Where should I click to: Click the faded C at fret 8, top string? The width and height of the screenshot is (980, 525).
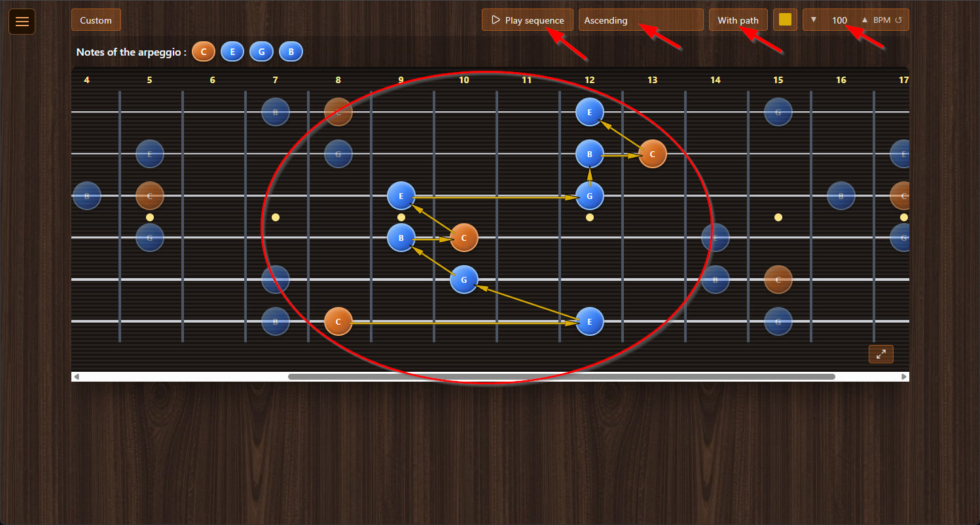pos(338,112)
